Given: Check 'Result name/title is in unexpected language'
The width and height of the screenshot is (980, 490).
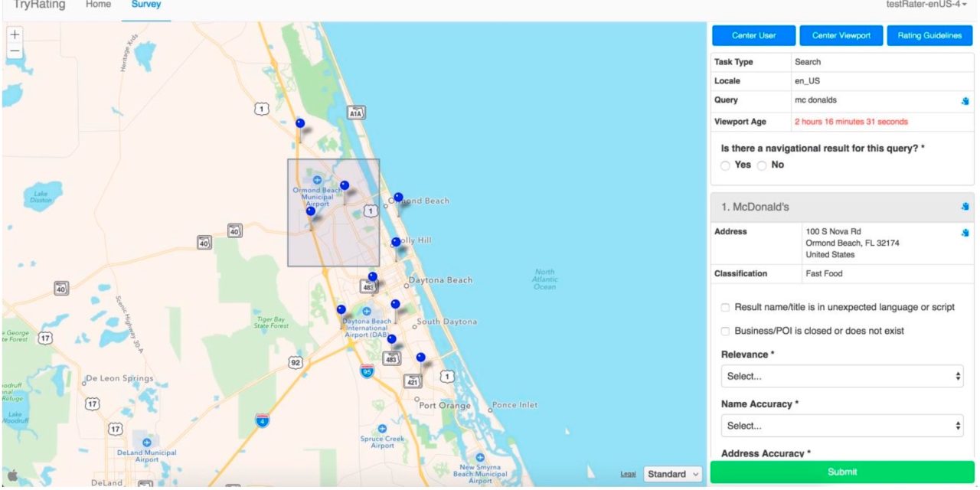Looking at the screenshot, I should 725,308.
